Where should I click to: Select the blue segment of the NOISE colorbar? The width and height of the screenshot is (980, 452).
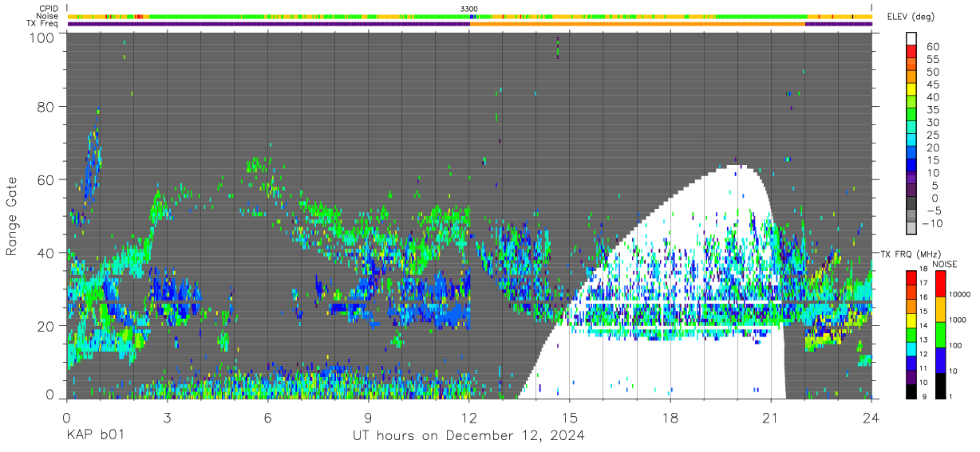point(941,360)
